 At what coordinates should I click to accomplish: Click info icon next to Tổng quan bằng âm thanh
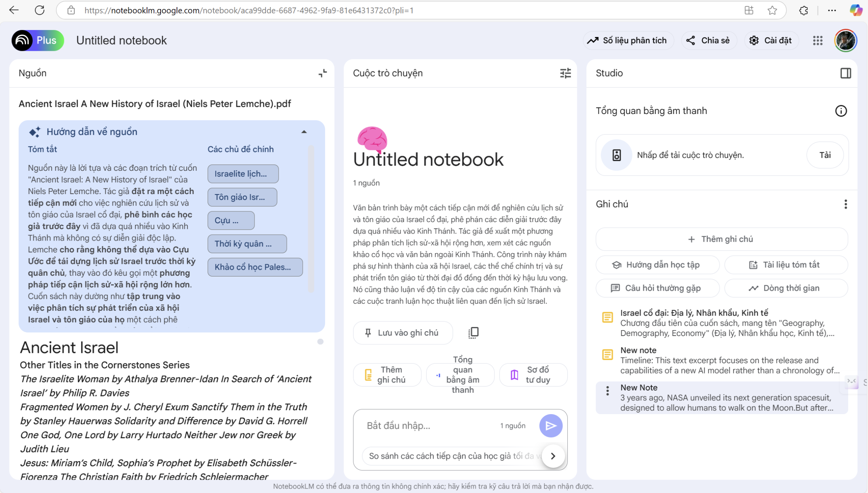tap(841, 111)
